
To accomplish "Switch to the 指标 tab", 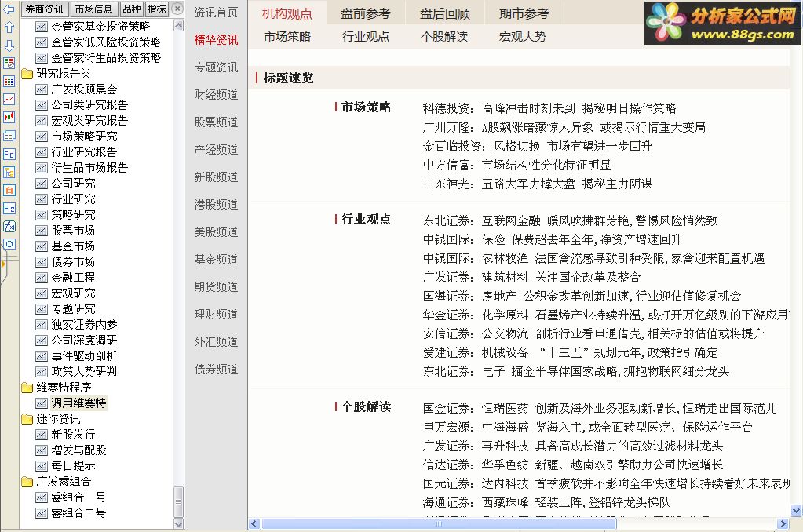I will (x=156, y=9).
